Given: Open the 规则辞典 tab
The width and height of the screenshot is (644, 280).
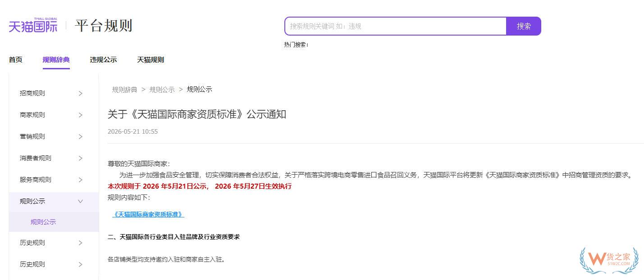Looking at the screenshot, I should (x=56, y=59).
